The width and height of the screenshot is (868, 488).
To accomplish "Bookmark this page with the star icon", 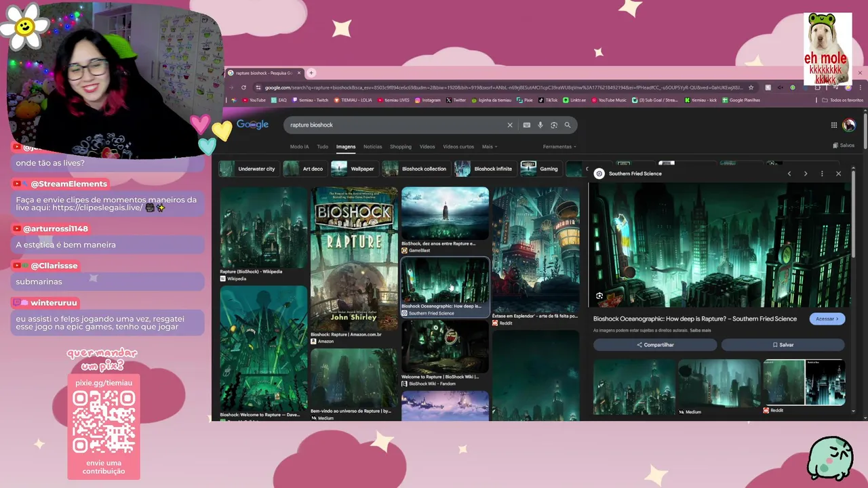I will [751, 87].
